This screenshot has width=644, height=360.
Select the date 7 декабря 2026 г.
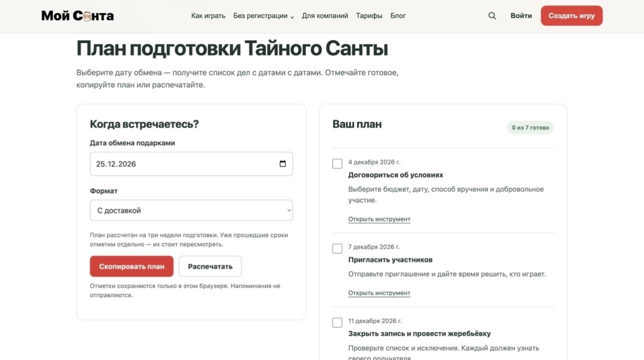click(x=374, y=247)
